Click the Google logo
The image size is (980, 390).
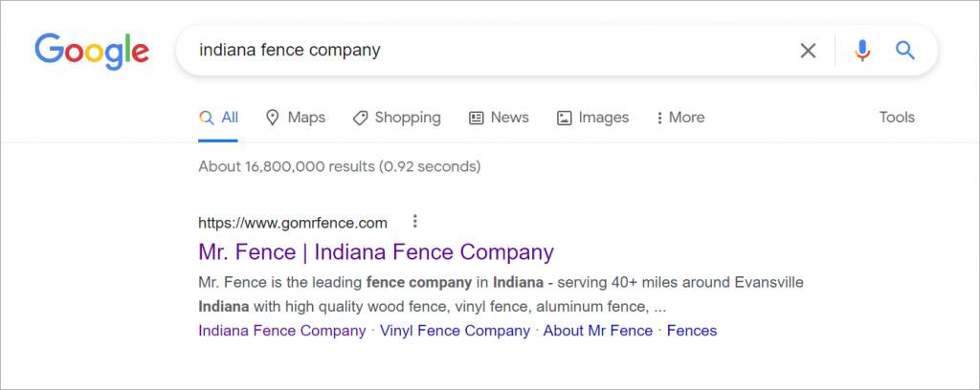pos(92,52)
